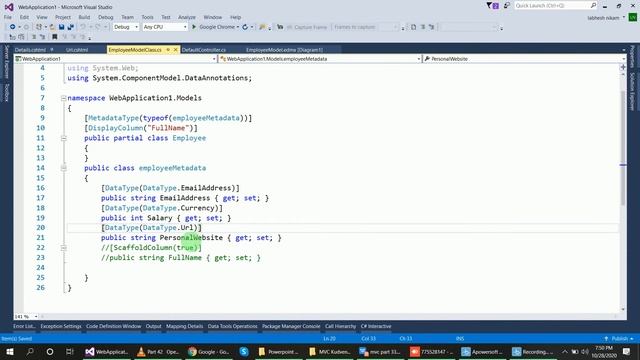Close the EmployeeModelClass.cs tab
The width and height of the screenshot is (640, 360).
click(176, 50)
